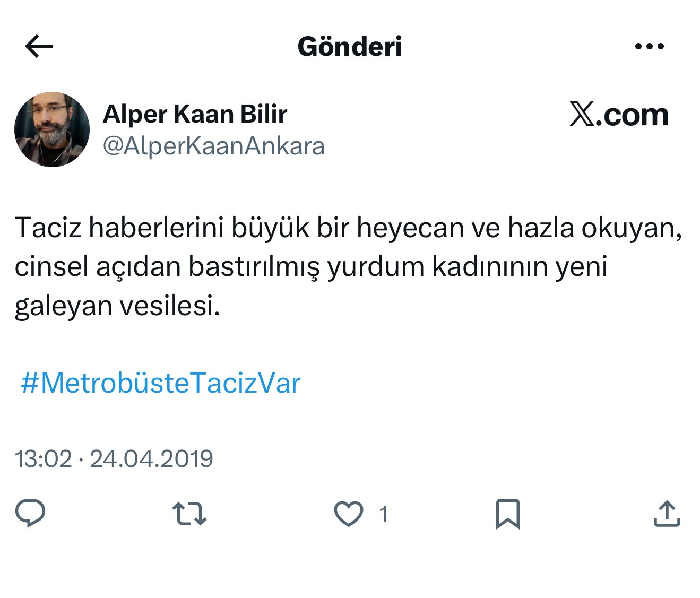Like the post with the heart
700x598 pixels.
[x=349, y=514]
